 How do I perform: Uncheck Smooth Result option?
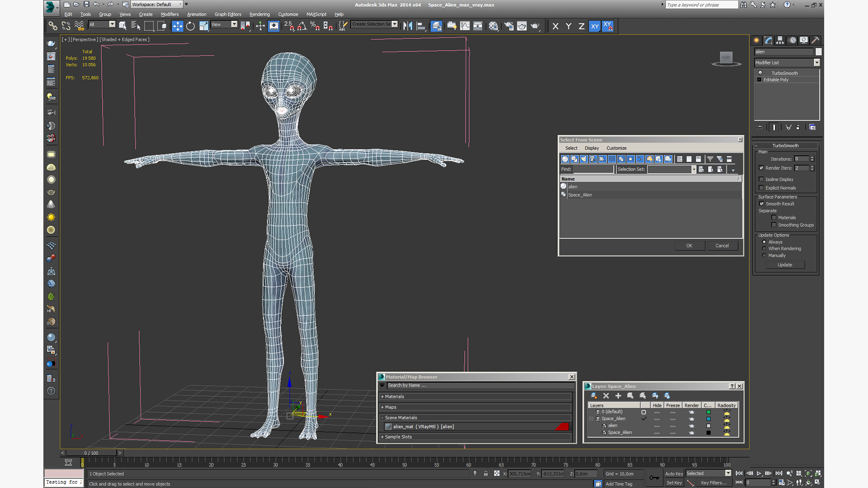pyautogui.click(x=761, y=204)
